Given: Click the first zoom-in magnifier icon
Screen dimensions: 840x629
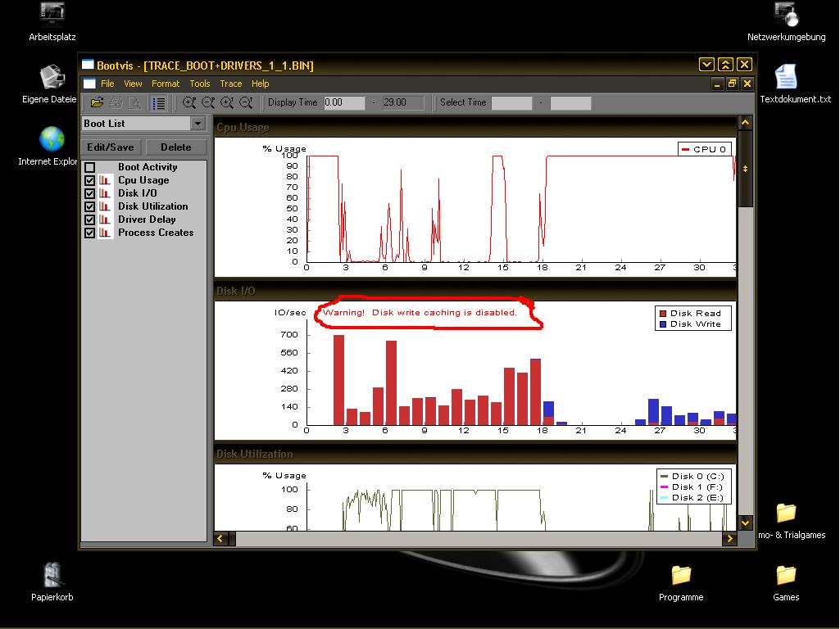Looking at the screenshot, I should point(189,103).
